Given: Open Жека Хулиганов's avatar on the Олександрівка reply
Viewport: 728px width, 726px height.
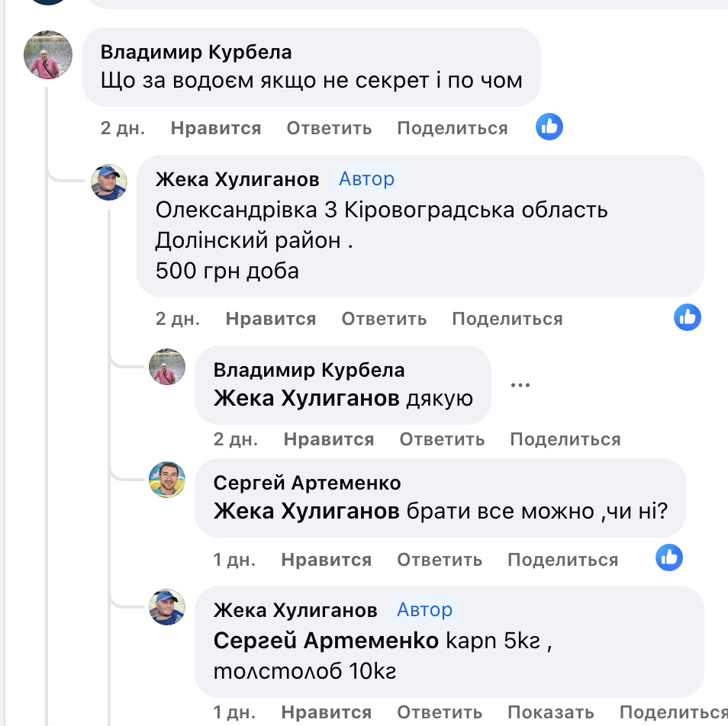Looking at the screenshot, I should (x=109, y=182).
